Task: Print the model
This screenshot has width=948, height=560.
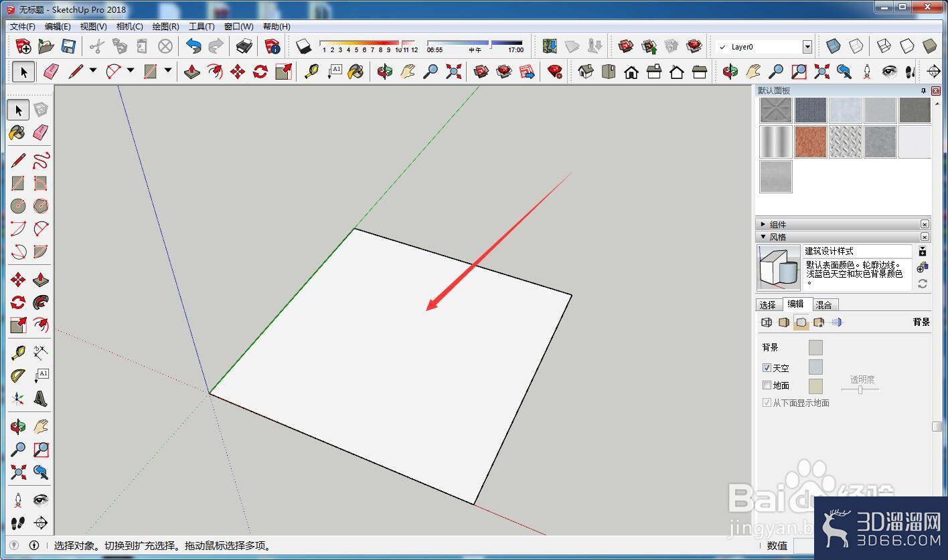Action: click(244, 46)
